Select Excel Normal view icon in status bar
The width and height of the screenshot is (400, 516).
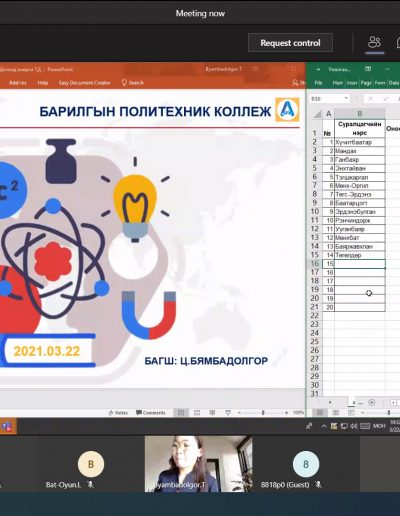click(x=320, y=413)
